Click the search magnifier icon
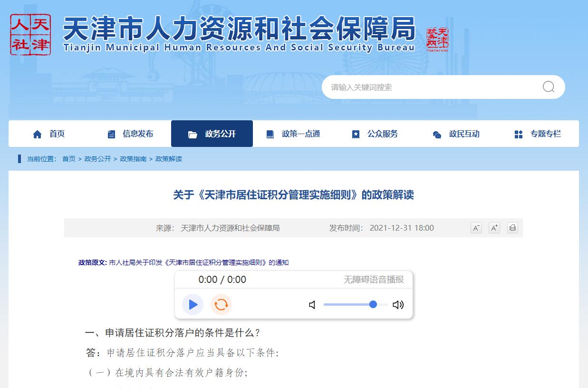The image size is (588, 388). 549,87
